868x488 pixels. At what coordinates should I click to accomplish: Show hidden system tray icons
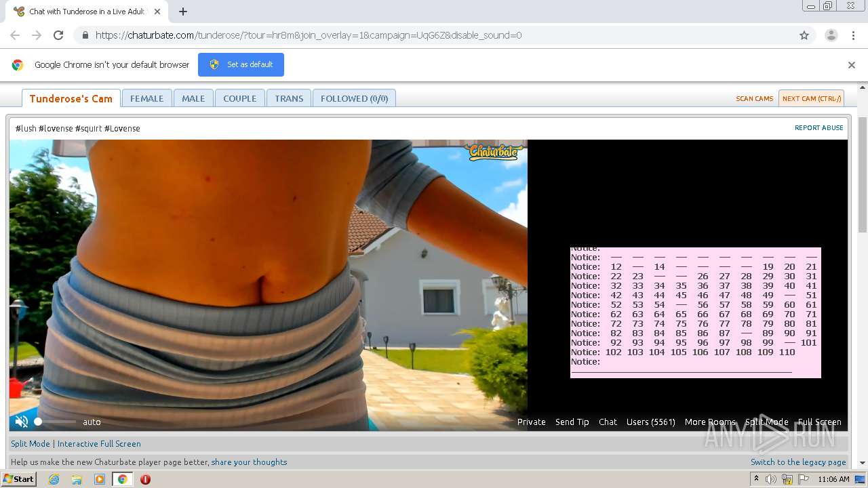(x=757, y=479)
